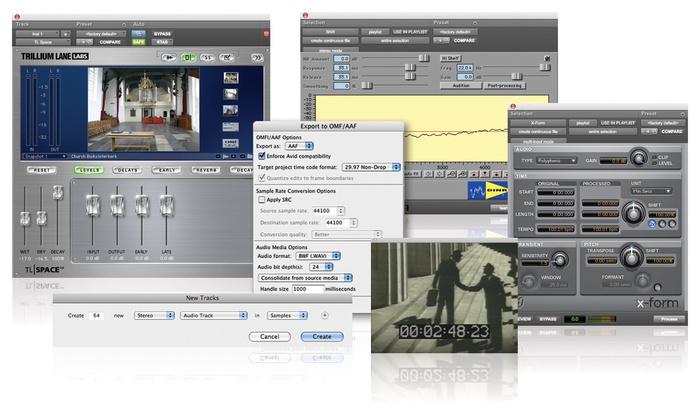Click the Sensitivity knob in X-Form Transient section
Viewport: 700px width, 415px height.
tap(559, 259)
